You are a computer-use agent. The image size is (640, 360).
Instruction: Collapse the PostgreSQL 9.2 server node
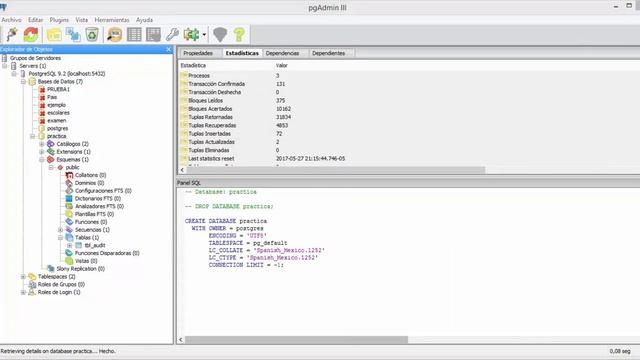pyautogui.click(x=14, y=74)
